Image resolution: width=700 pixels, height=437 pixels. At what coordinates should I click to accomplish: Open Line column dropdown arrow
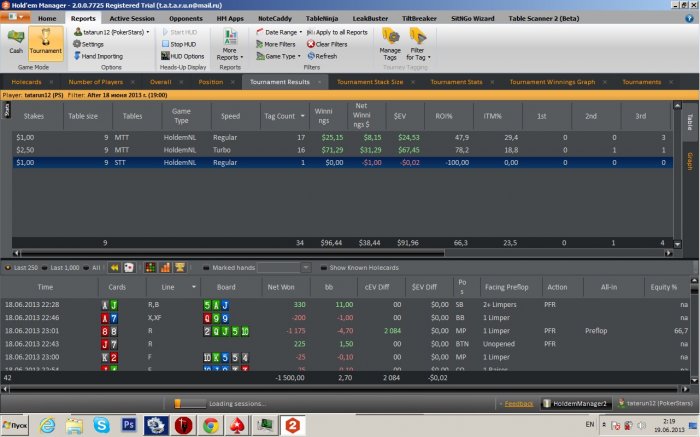194,287
